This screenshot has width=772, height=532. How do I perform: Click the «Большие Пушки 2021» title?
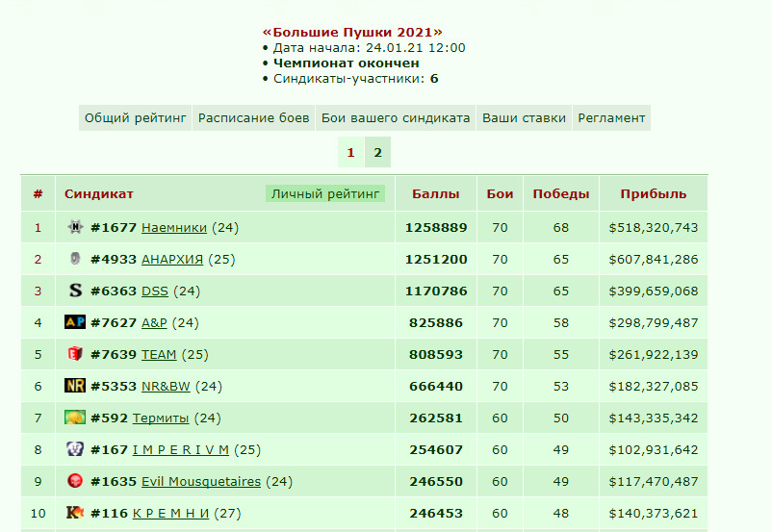352,33
